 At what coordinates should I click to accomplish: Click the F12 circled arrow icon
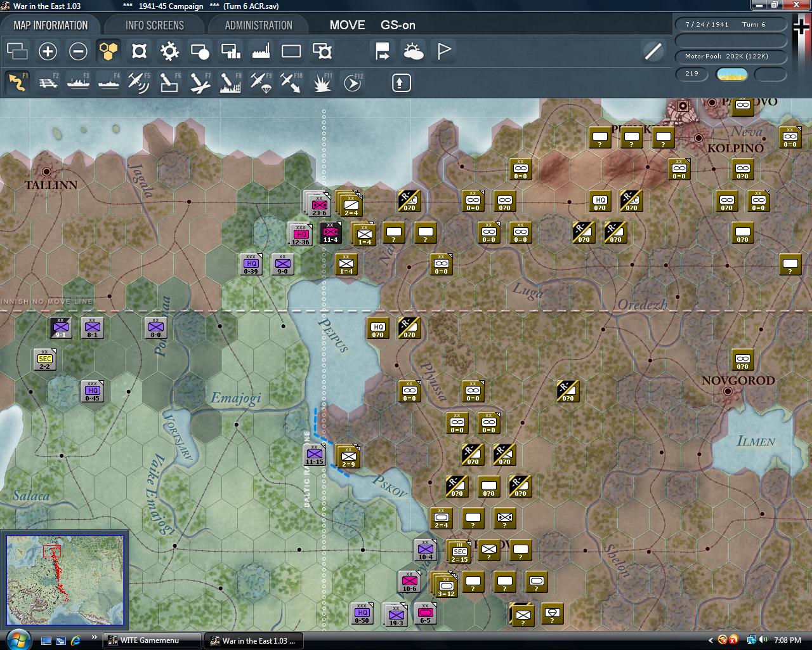click(x=353, y=83)
